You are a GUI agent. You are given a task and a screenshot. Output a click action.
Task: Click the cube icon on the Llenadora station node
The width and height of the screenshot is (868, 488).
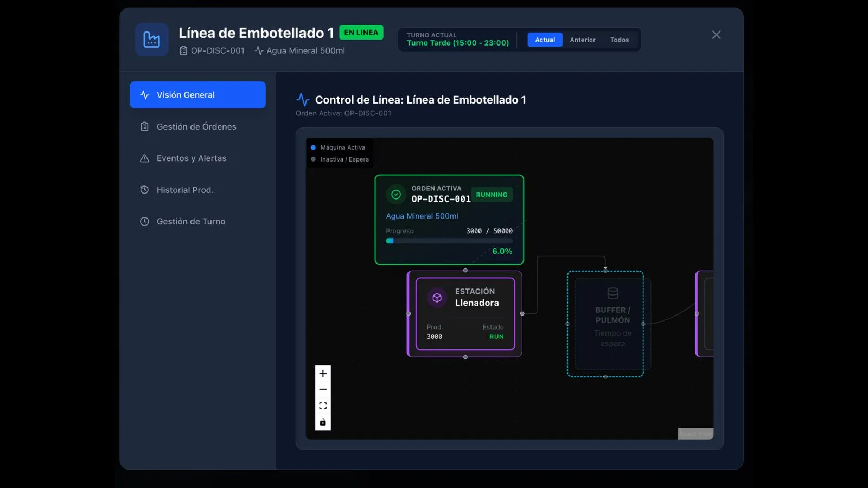pos(436,298)
